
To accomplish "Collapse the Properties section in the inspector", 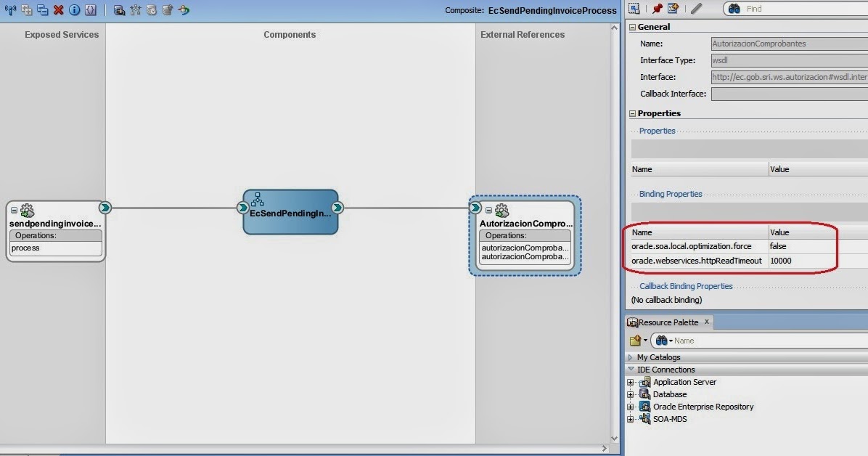I will 632,113.
